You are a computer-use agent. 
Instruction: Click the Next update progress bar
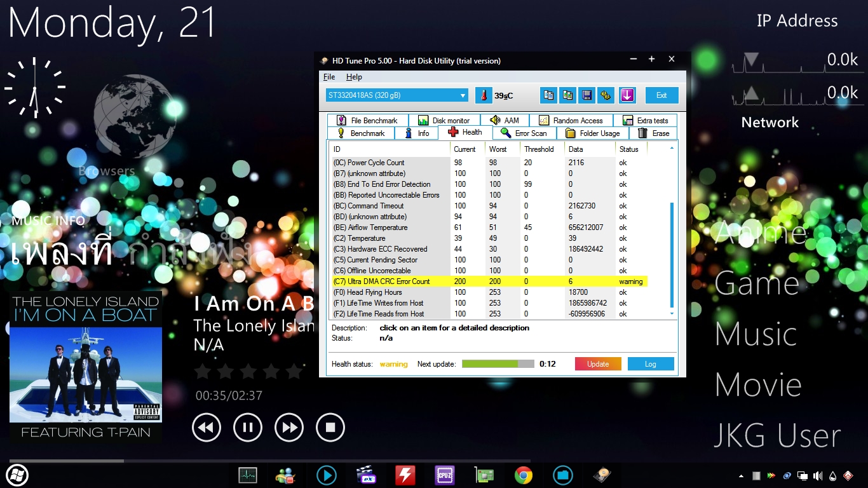[498, 364]
